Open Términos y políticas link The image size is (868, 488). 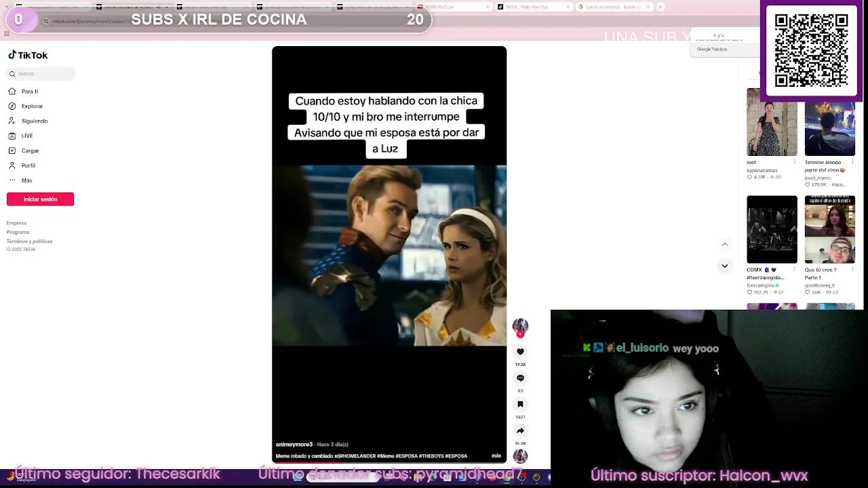point(29,241)
